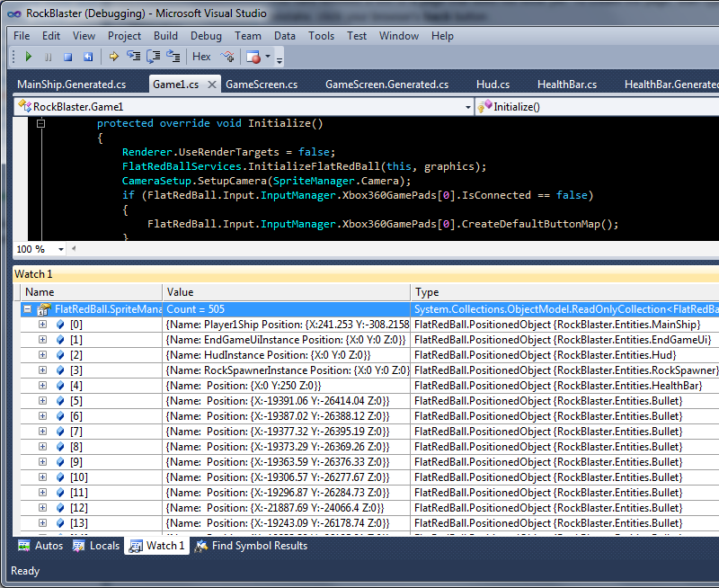Toggle Hex display mode
This screenshot has height=588, width=719.
201,57
